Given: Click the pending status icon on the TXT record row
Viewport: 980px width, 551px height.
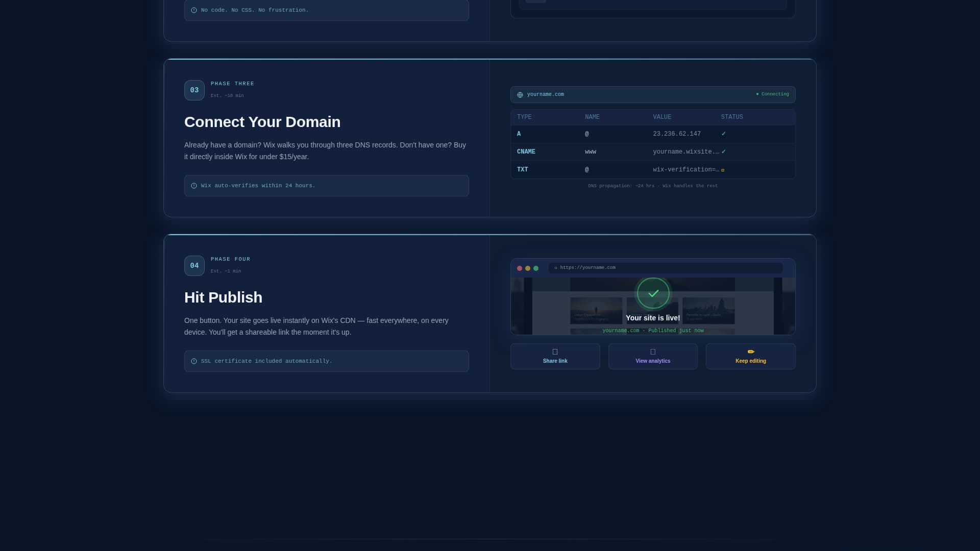Looking at the screenshot, I should click(x=724, y=170).
